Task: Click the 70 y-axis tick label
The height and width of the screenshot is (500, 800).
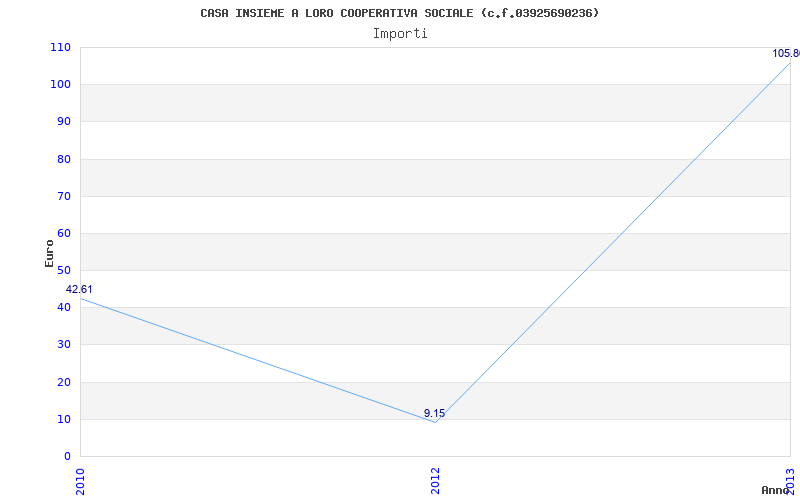Action: point(64,196)
